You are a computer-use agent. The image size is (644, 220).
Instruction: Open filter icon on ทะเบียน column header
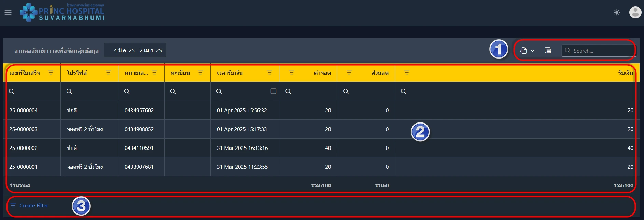point(200,73)
